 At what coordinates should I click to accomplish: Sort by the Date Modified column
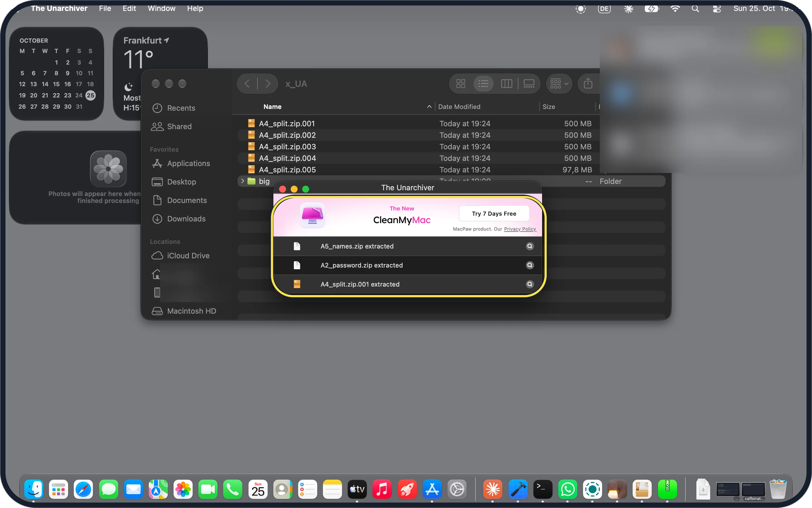[459, 107]
